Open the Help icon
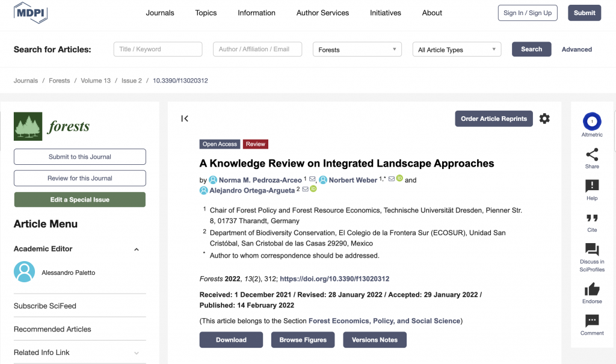The image size is (616, 364). (x=592, y=185)
